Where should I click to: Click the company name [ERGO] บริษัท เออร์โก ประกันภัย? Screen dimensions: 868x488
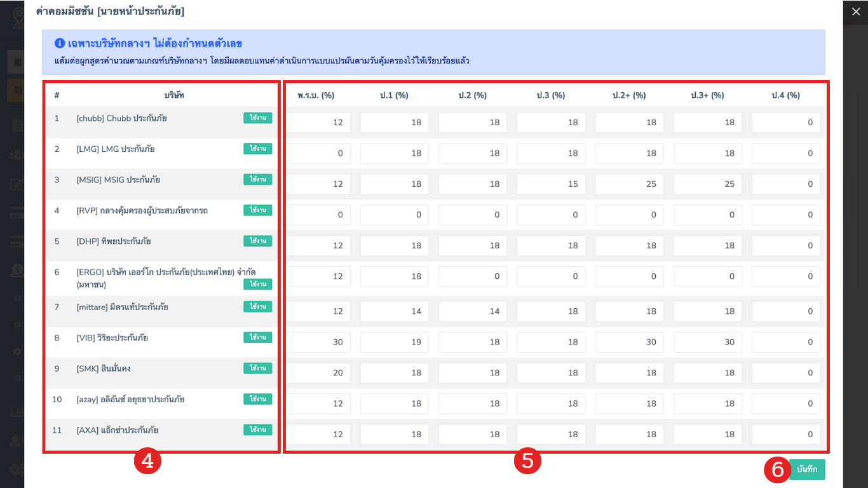[166, 278]
